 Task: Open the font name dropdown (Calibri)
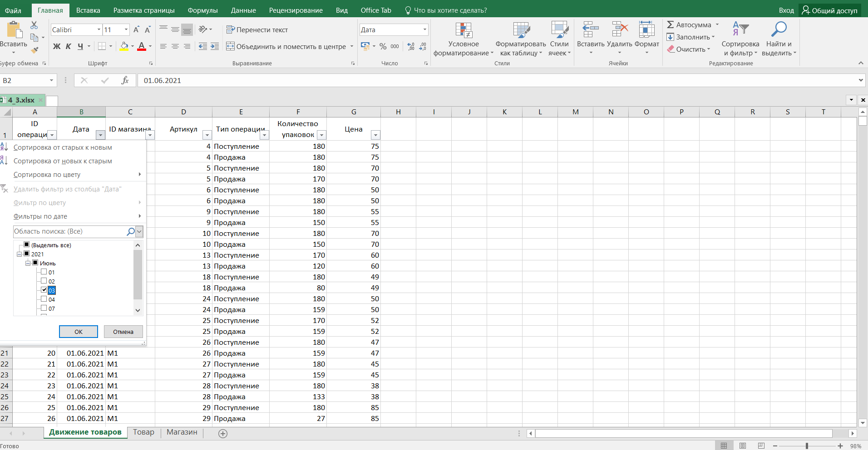coord(99,30)
